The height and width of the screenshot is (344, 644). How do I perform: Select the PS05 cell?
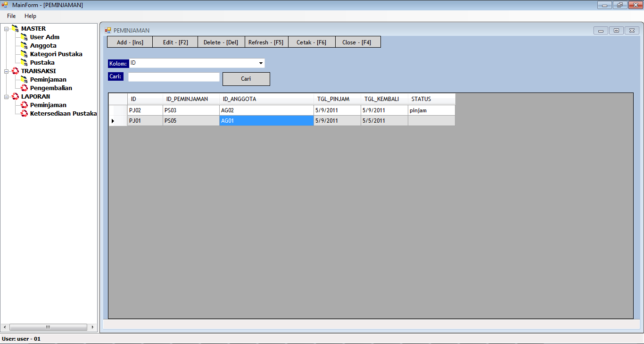pos(191,121)
